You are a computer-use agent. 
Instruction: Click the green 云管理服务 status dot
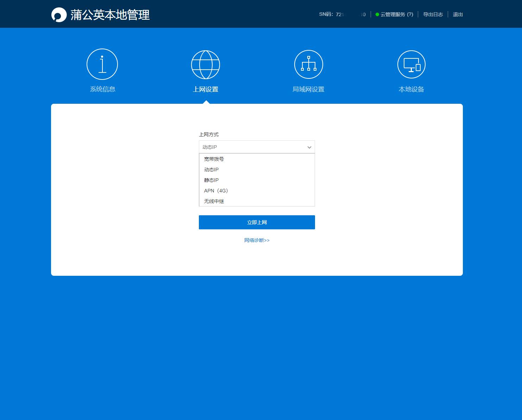click(377, 15)
